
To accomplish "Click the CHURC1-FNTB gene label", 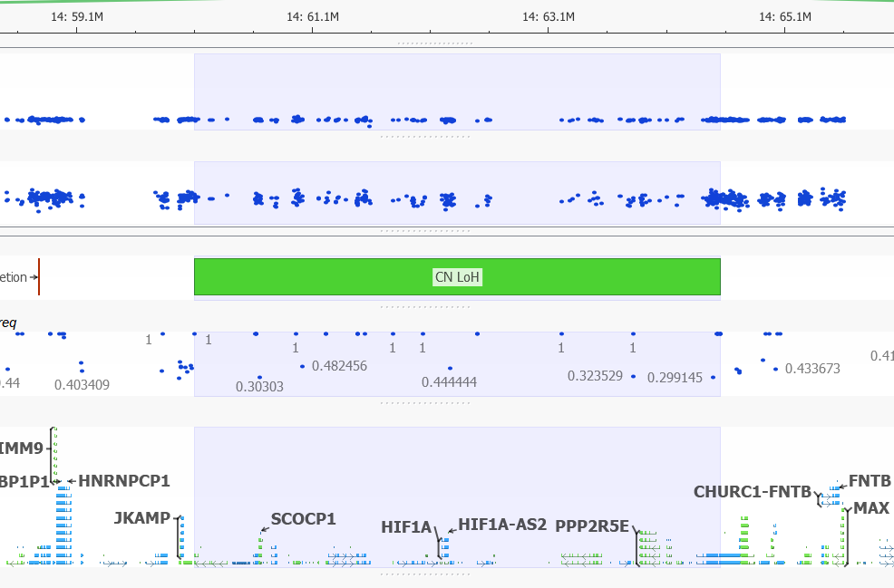I will click(x=753, y=492).
